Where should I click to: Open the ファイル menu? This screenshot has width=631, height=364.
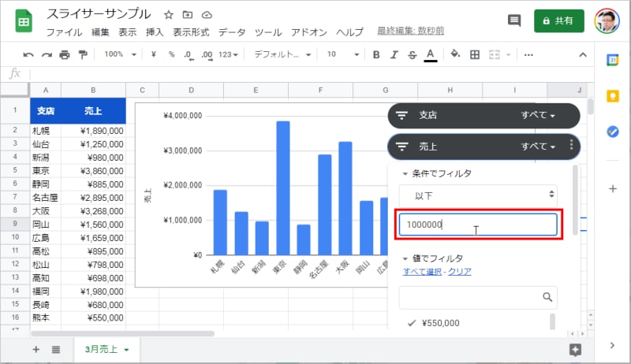(x=64, y=32)
